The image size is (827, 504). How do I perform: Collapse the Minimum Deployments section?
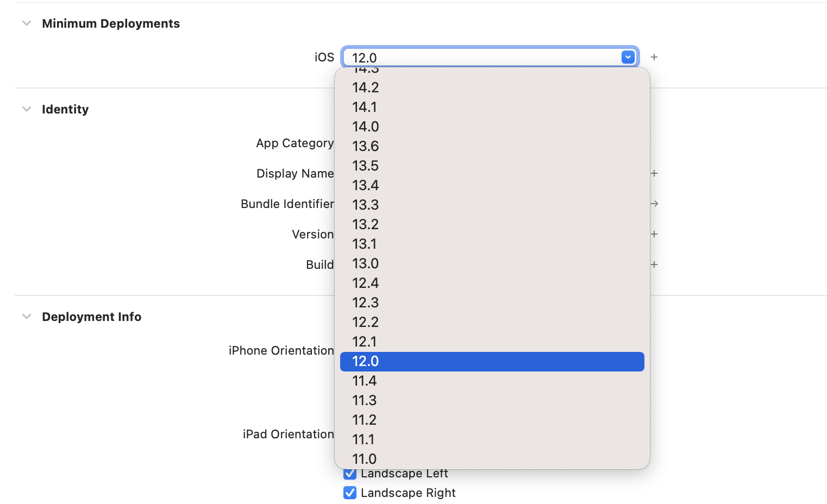[x=27, y=23]
